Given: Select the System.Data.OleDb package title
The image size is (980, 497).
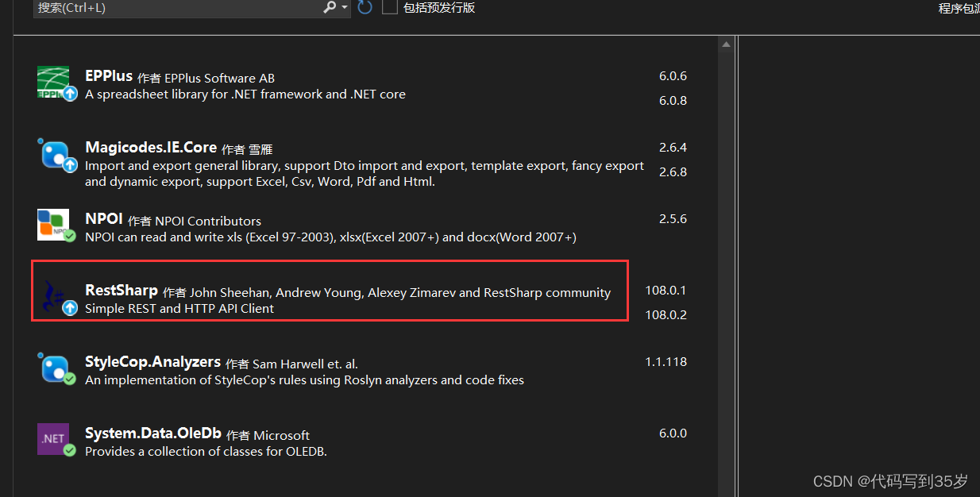Looking at the screenshot, I should click(153, 433).
